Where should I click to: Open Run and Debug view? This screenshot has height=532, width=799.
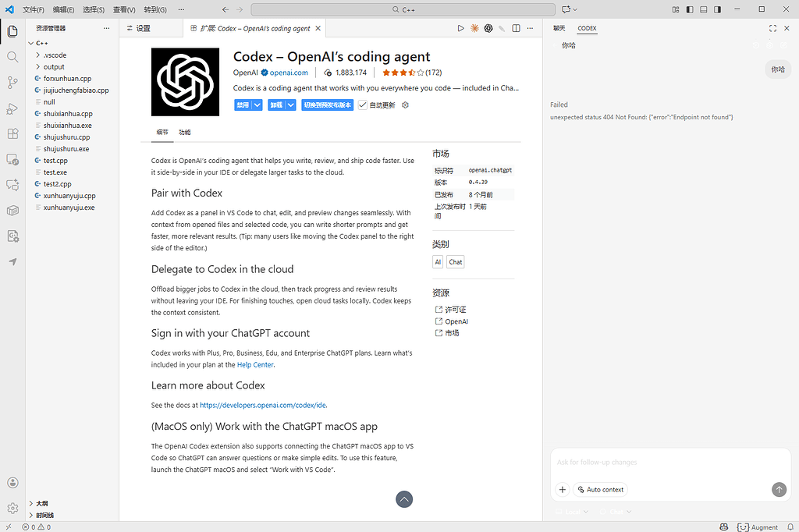(12, 108)
